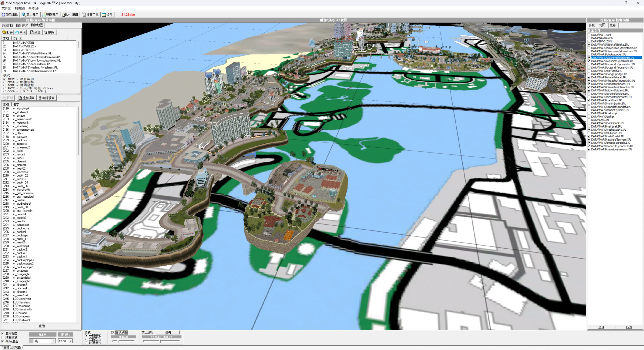Select the PATH 行人/车 路径 mode radio

(5, 88)
